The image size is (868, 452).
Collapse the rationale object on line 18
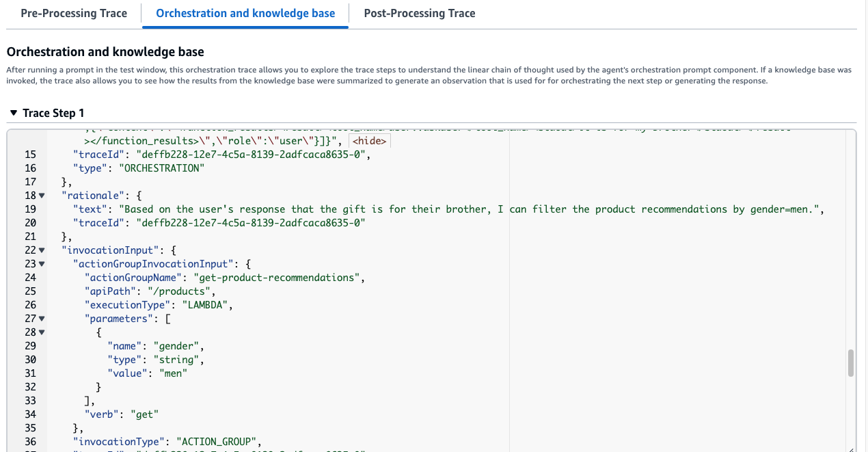pyautogui.click(x=42, y=196)
